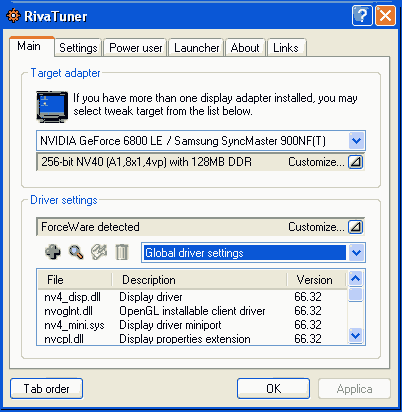Open Customize arrow for ForceWare detected row
The image size is (402, 412).
(x=355, y=227)
